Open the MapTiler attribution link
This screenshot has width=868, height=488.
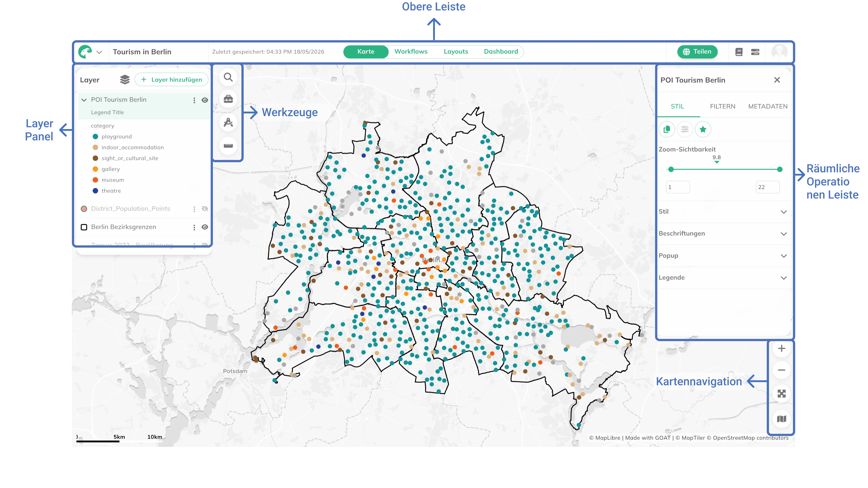click(x=690, y=438)
